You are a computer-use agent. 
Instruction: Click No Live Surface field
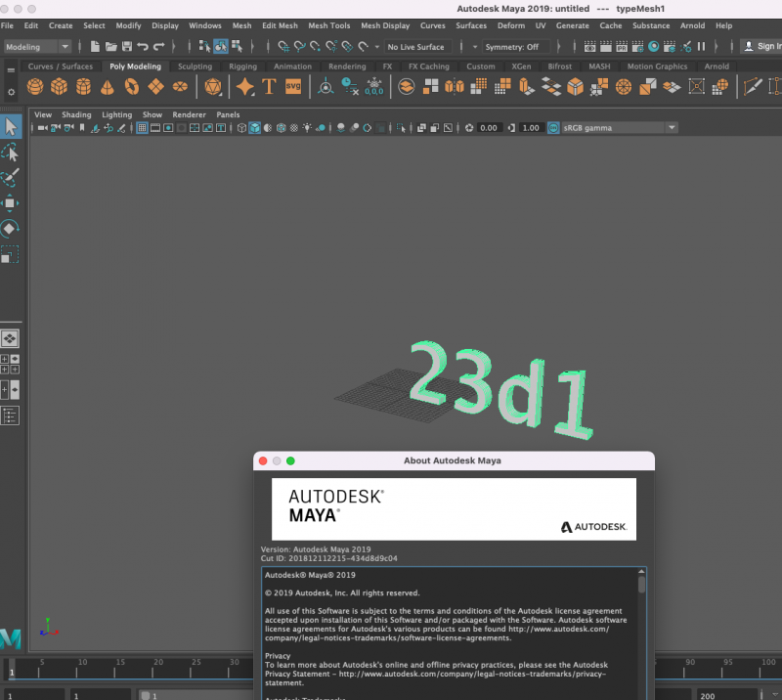tap(415, 46)
